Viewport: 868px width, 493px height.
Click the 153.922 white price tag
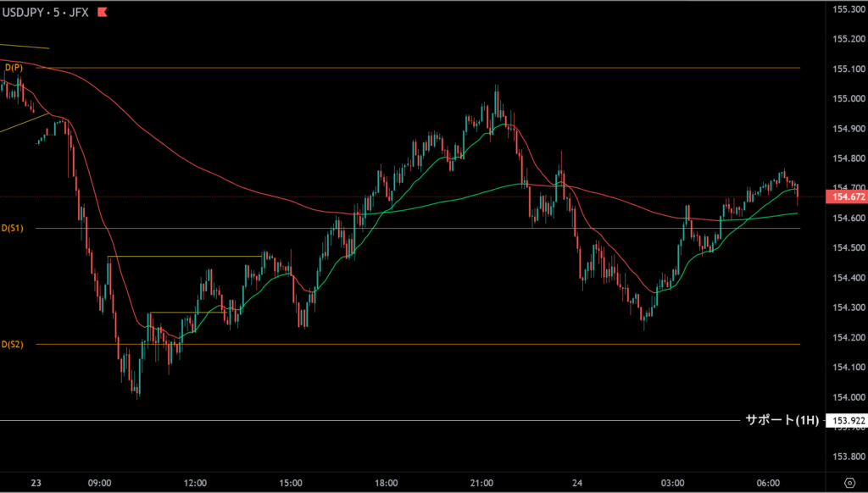coord(848,421)
